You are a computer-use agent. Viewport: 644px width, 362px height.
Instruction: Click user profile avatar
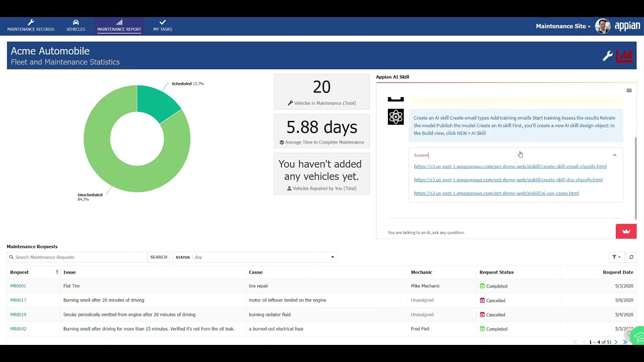point(603,26)
